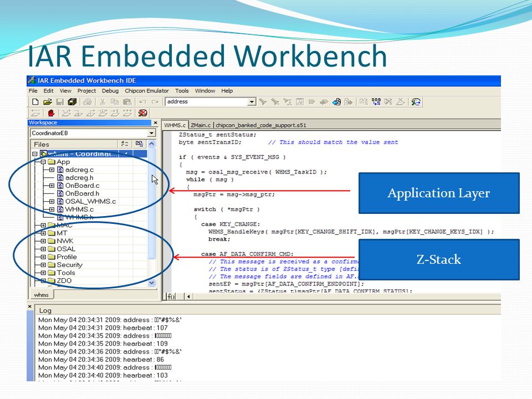Click the Open file folder icon
The image size is (532, 399).
pos(48,102)
